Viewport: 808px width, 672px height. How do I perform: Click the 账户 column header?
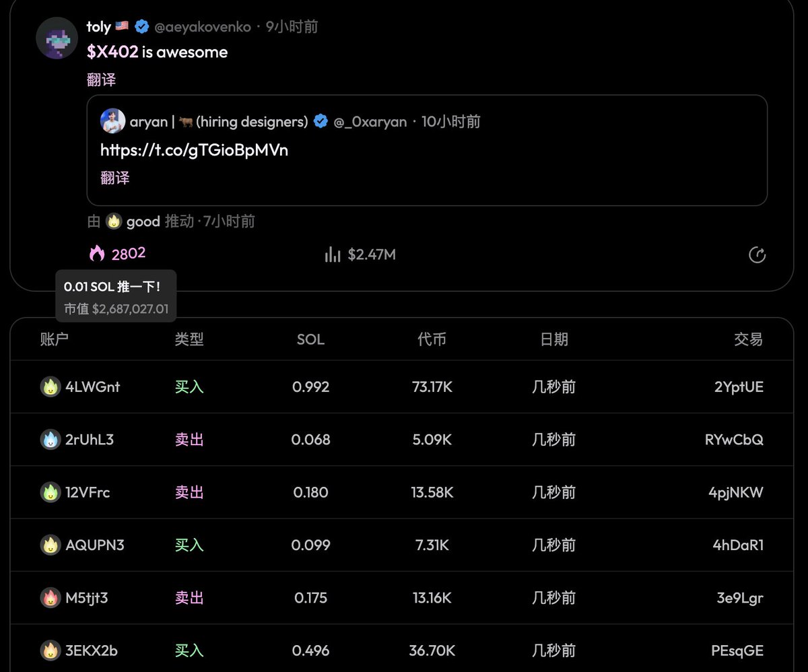pyautogui.click(x=55, y=339)
